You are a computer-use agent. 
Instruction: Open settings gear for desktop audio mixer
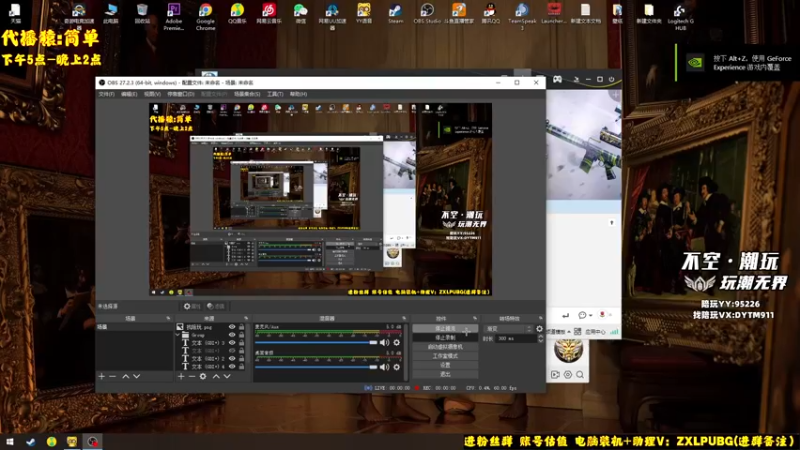coord(396,367)
